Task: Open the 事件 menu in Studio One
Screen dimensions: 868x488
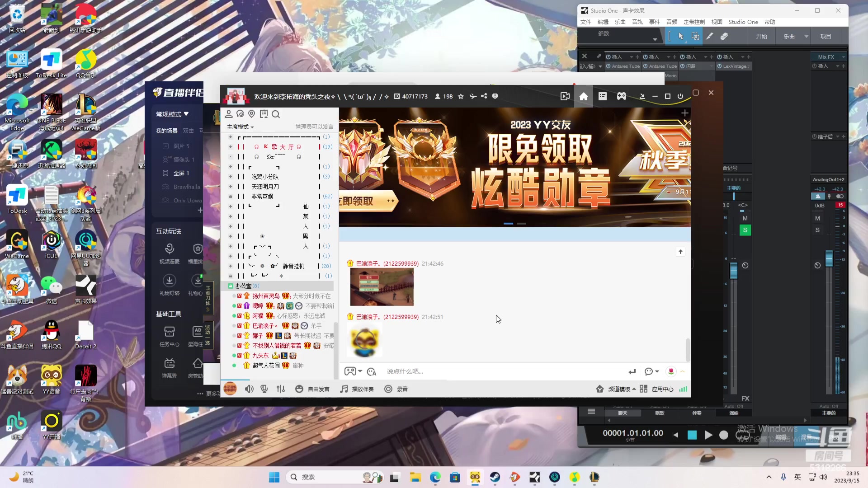Action: click(655, 22)
